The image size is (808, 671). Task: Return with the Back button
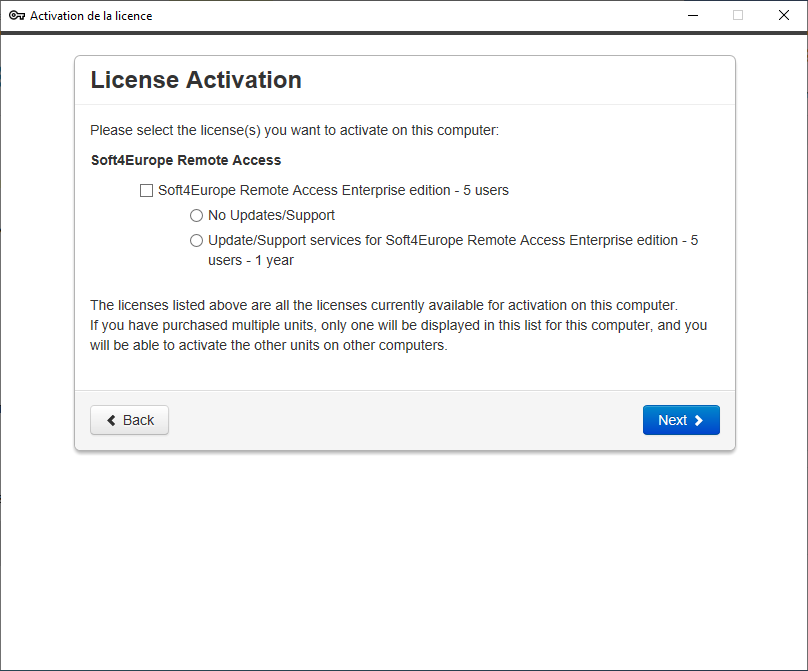point(129,420)
